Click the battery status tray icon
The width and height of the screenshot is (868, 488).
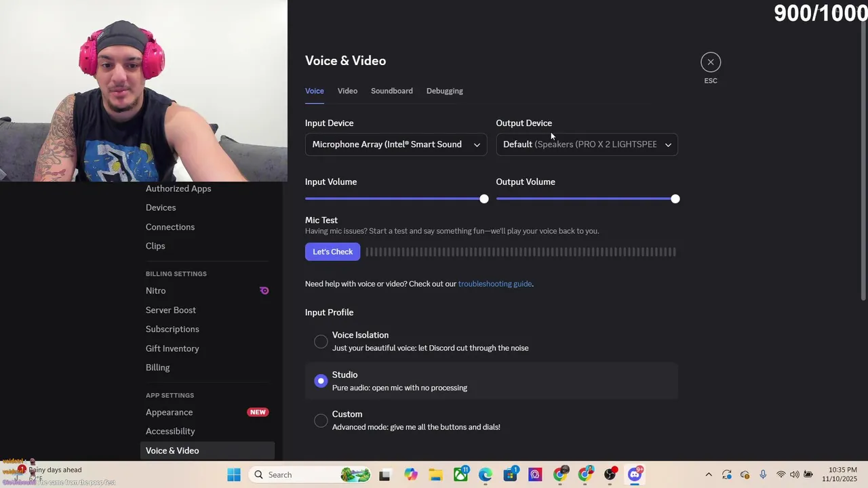(x=808, y=474)
